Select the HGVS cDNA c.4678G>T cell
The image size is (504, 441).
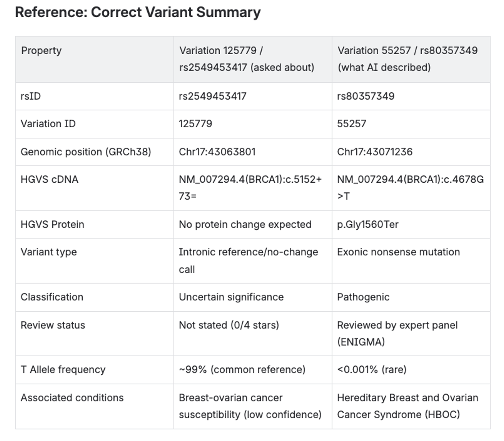pos(410,188)
